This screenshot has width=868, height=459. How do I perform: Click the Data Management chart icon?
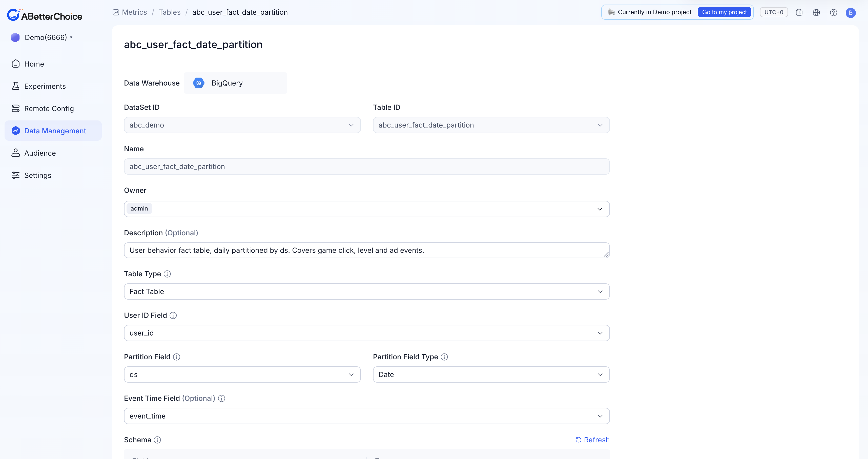pyautogui.click(x=15, y=130)
